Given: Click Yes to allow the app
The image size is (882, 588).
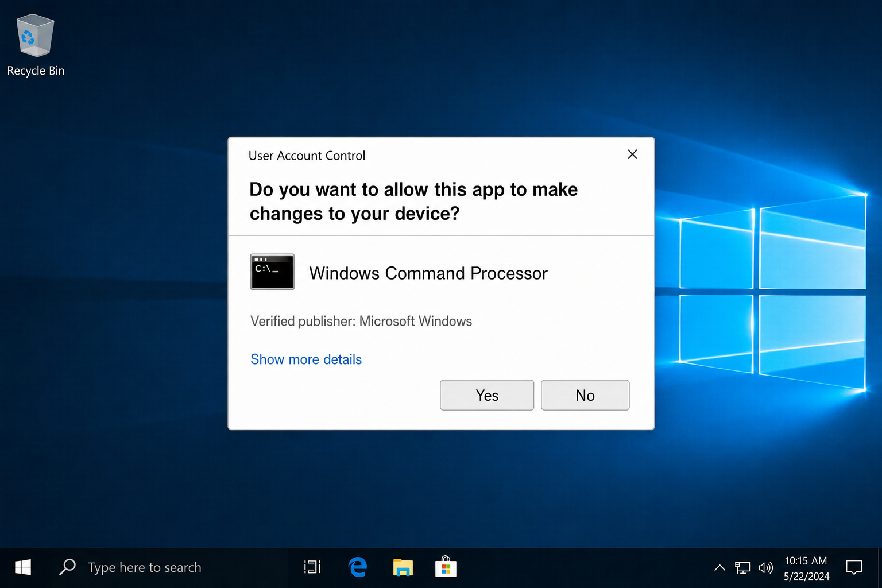Looking at the screenshot, I should [487, 395].
